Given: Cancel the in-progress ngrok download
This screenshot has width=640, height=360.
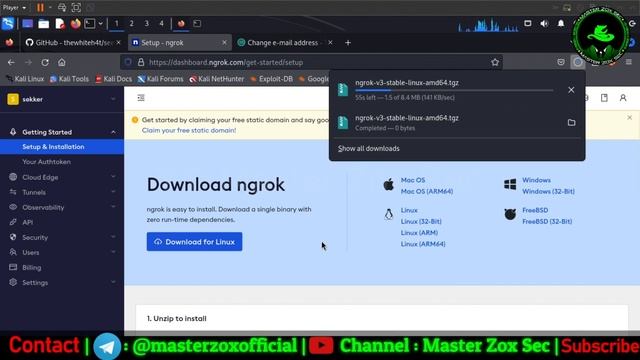Looking at the screenshot, I should pos(571,90).
